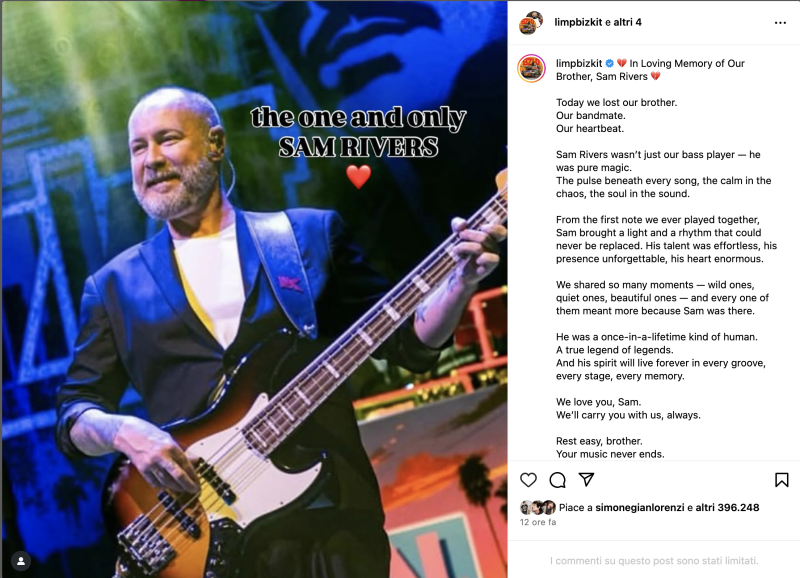Click the red heart sticker on the photo

tap(359, 177)
